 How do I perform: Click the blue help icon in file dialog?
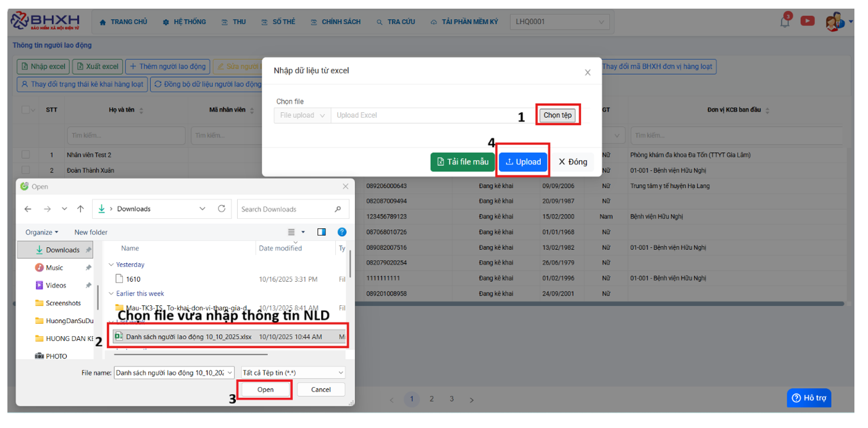342,232
